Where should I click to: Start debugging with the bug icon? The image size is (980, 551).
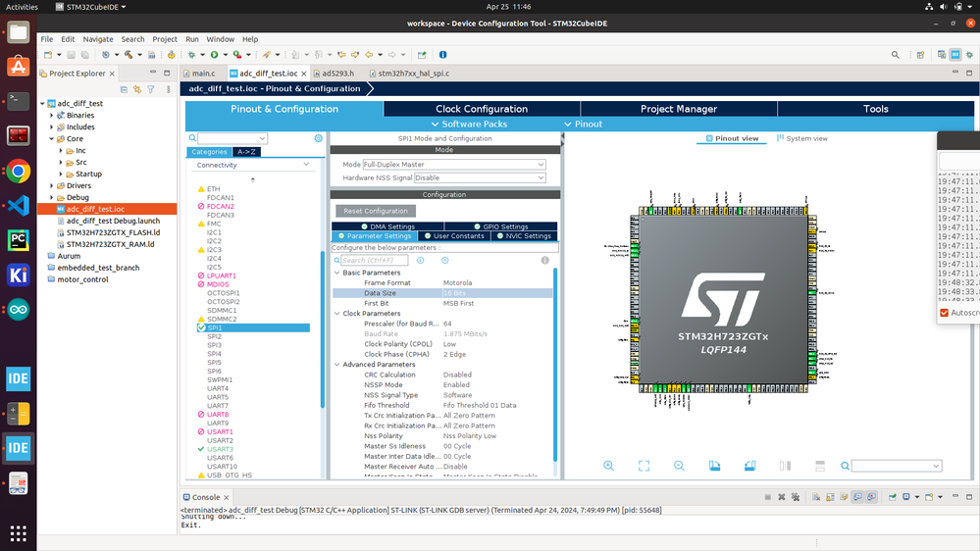click(x=191, y=55)
